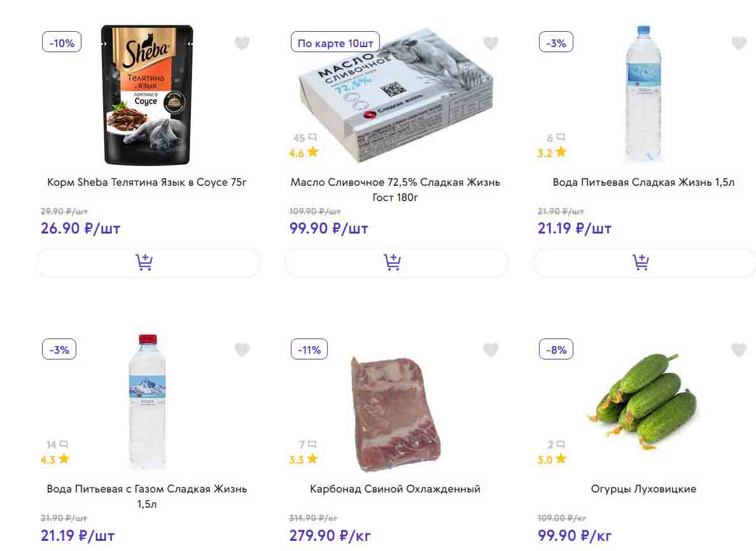Favorite the Масло Сливочное butter
This screenshot has width=756, height=551.
pyautogui.click(x=491, y=43)
